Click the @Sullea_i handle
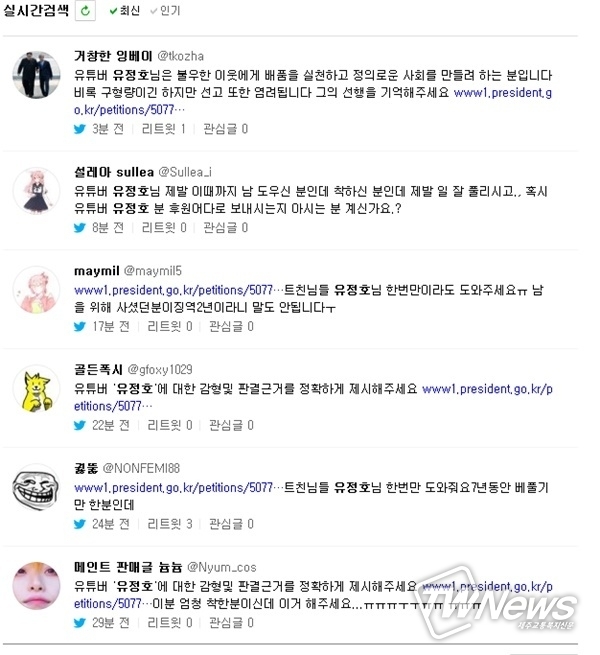 186,172
